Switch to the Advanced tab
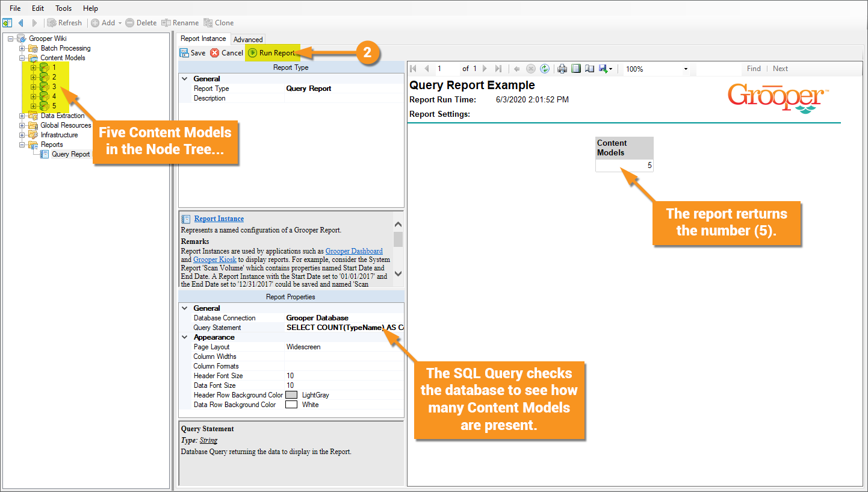868x492 pixels. coord(248,39)
